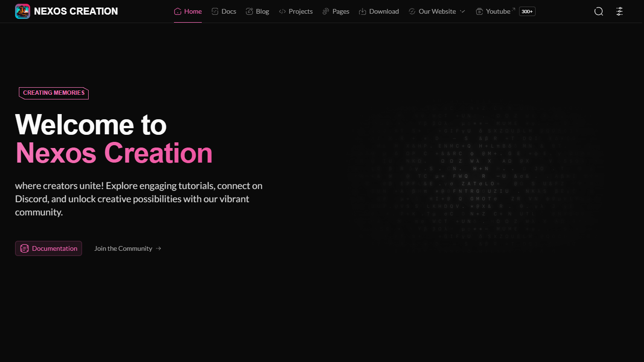Click the Nexos Creation logo image

point(23,11)
